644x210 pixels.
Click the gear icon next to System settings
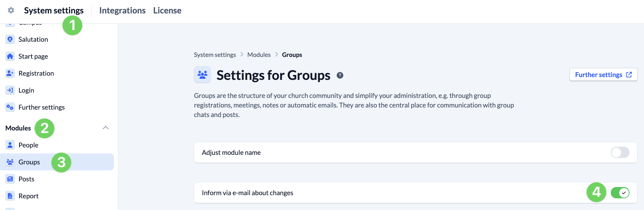point(11,10)
